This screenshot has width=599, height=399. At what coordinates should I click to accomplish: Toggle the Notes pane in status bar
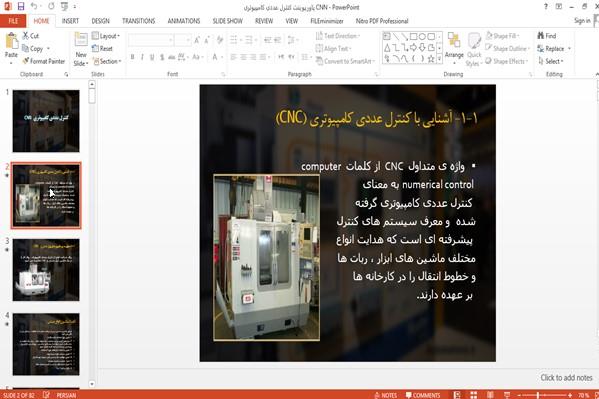385,395
